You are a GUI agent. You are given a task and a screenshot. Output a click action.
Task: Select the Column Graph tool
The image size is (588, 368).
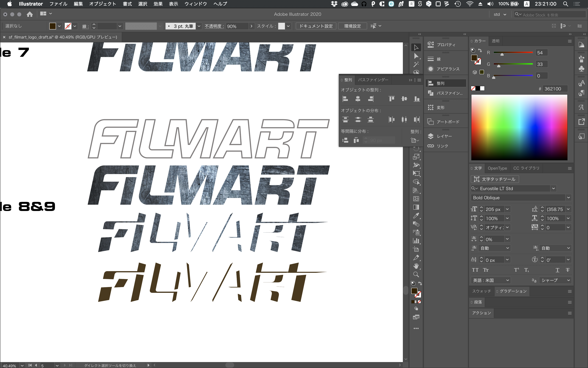click(416, 241)
